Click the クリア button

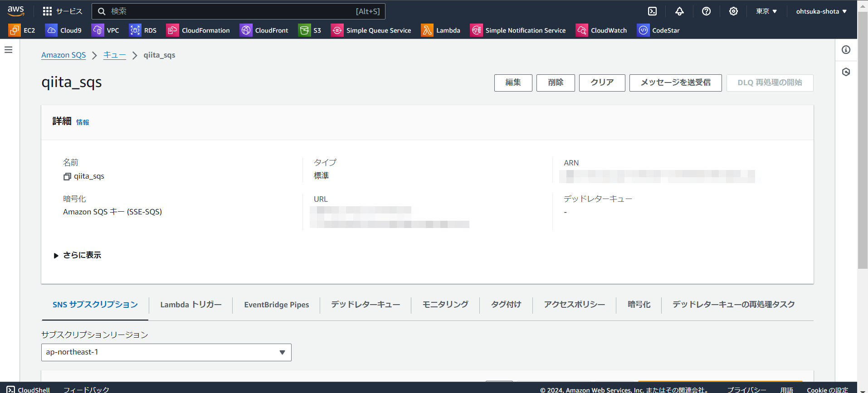pos(602,83)
